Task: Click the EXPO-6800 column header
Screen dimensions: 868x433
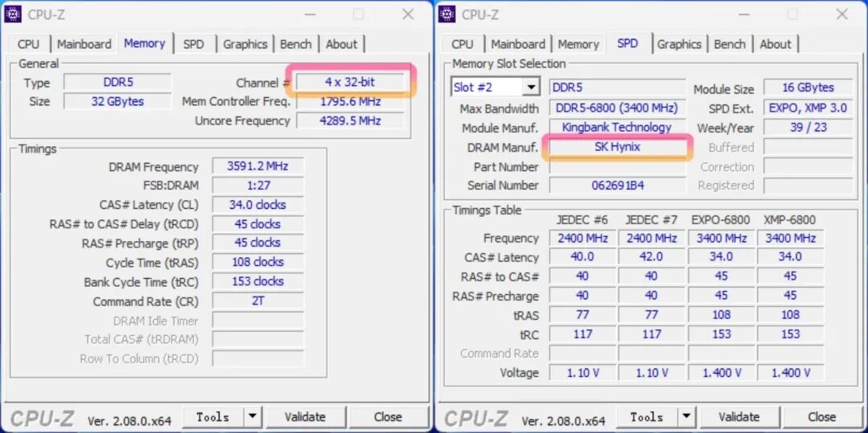Action: click(x=721, y=219)
